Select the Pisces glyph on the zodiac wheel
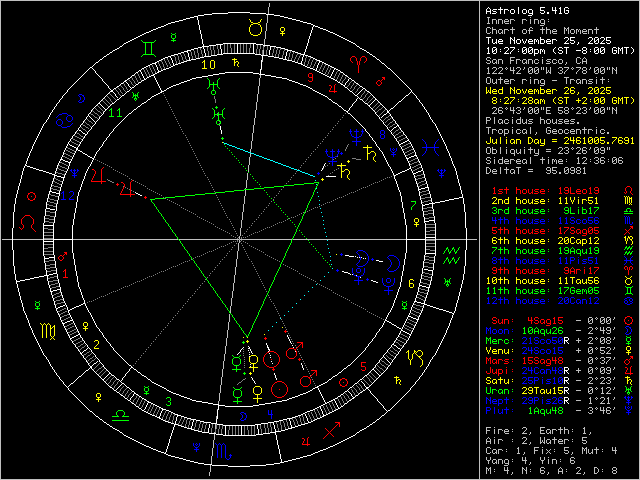The height and width of the screenshot is (480, 640). click(x=430, y=146)
